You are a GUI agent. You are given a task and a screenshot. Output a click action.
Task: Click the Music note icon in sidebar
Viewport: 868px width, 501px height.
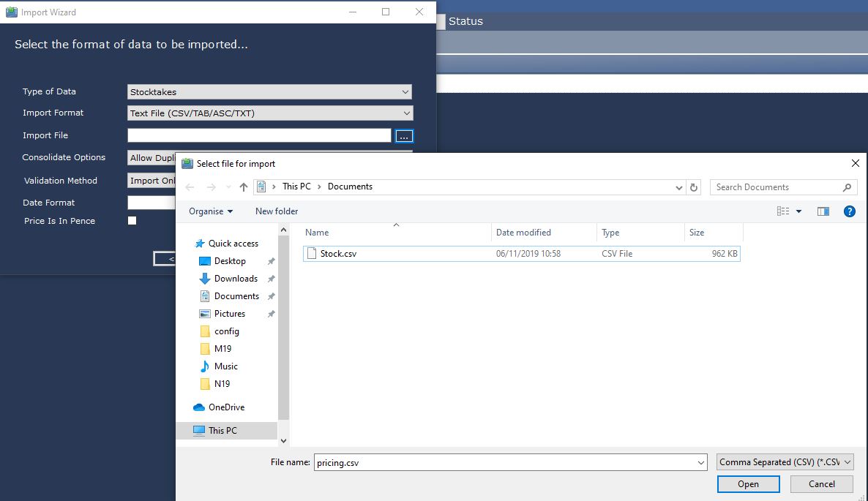(205, 366)
